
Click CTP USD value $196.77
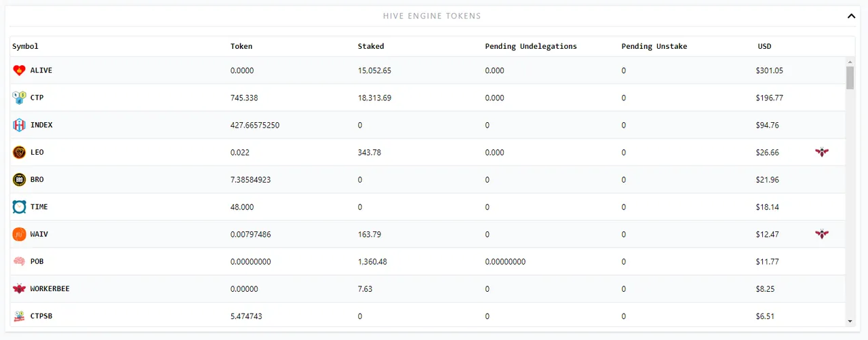[770, 98]
